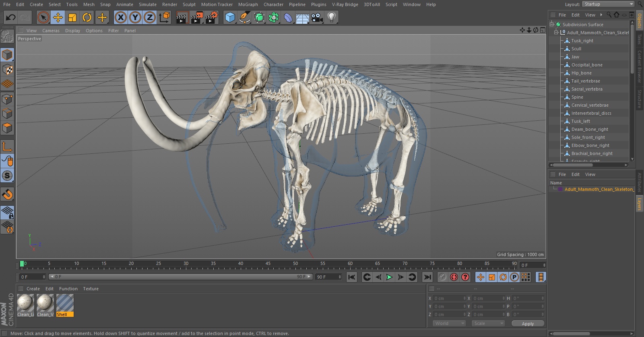
Task: Toggle viewport maximize icon
Action: click(542, 30)
